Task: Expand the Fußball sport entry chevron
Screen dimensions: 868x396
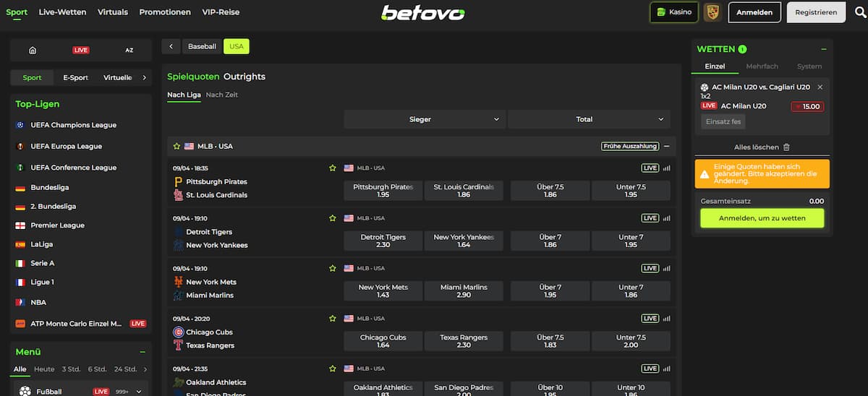Action: pos(138,392)
